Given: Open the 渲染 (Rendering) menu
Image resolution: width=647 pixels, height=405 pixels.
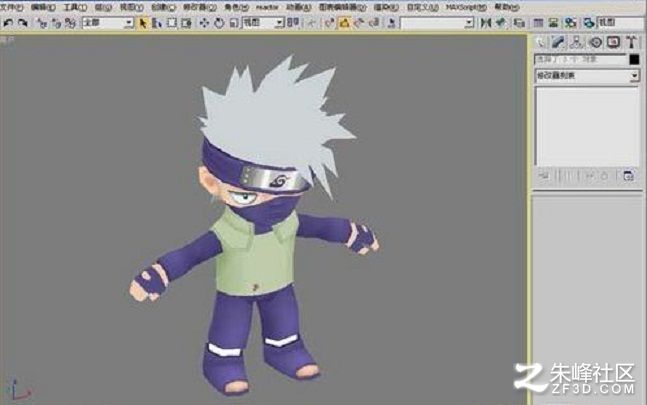Looking at the screenshot, I should (x=386, y=7).
